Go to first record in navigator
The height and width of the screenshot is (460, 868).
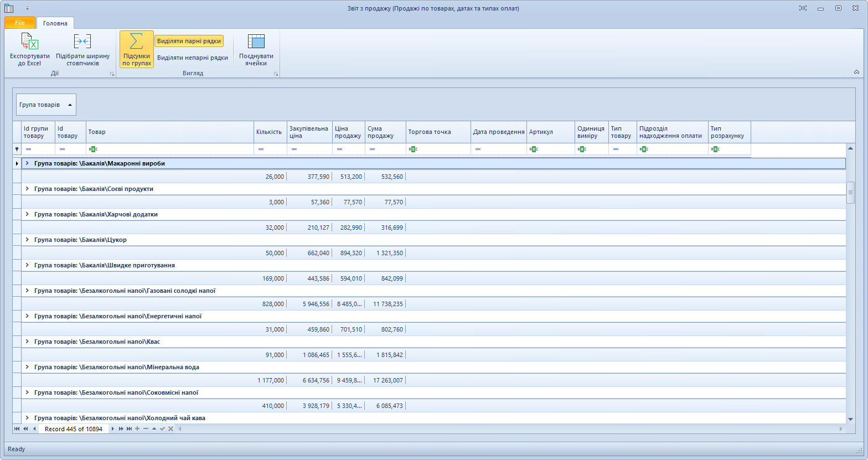click(x=17, y=429)
